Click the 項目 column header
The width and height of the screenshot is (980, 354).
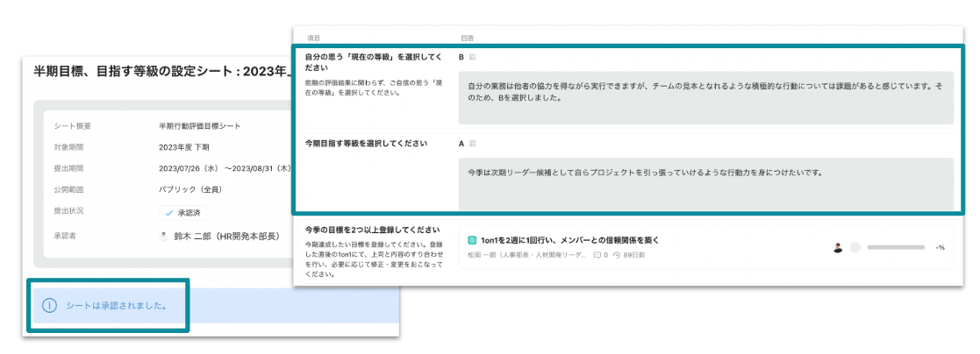tap(313, 39)
